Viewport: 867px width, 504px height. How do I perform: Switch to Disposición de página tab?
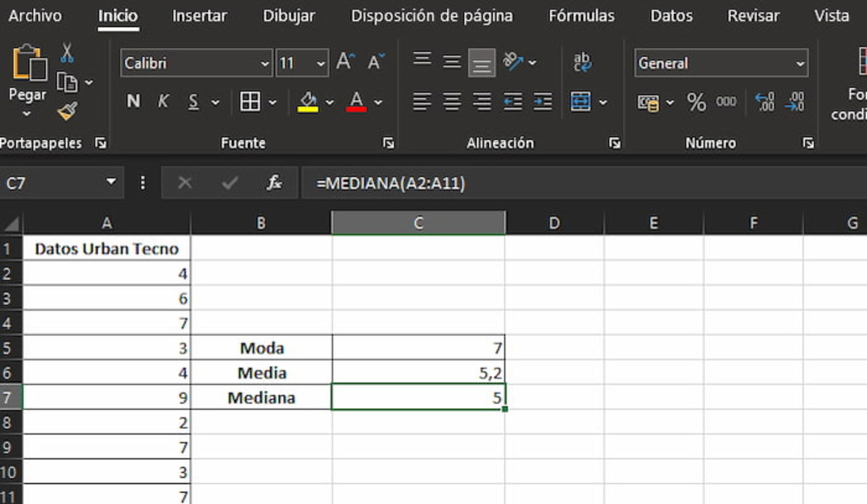(x=432, y=16)
